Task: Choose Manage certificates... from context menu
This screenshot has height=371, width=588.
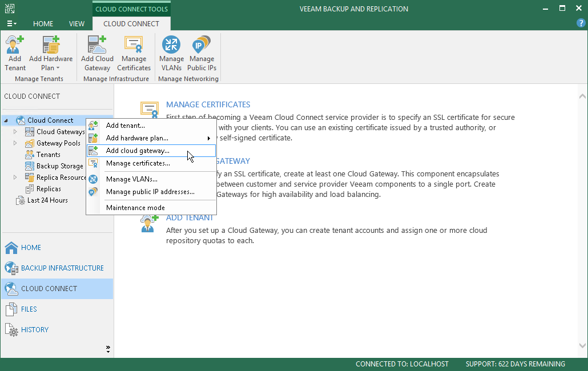Action: click(x=151, y=163)
